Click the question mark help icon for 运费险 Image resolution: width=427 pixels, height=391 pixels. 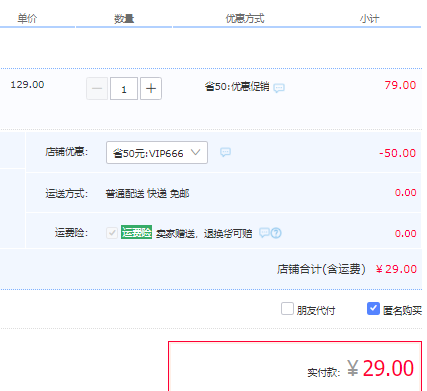pyautogui.click(x=276, y=233)
